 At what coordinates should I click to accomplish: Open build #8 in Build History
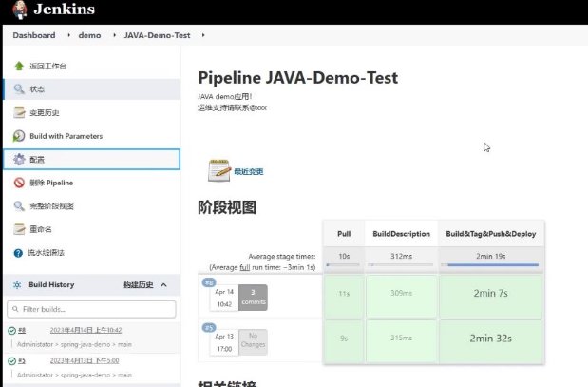(22, 330)
